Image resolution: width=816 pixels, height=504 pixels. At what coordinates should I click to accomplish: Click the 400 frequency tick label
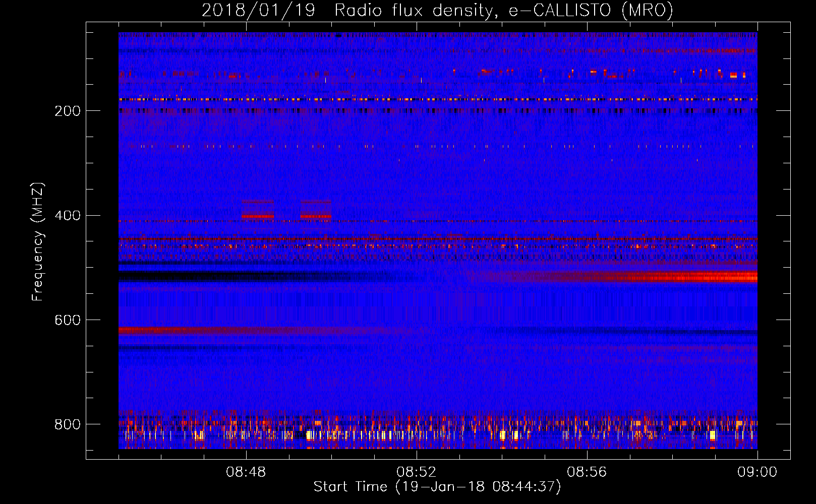click(x=68, y=216)
